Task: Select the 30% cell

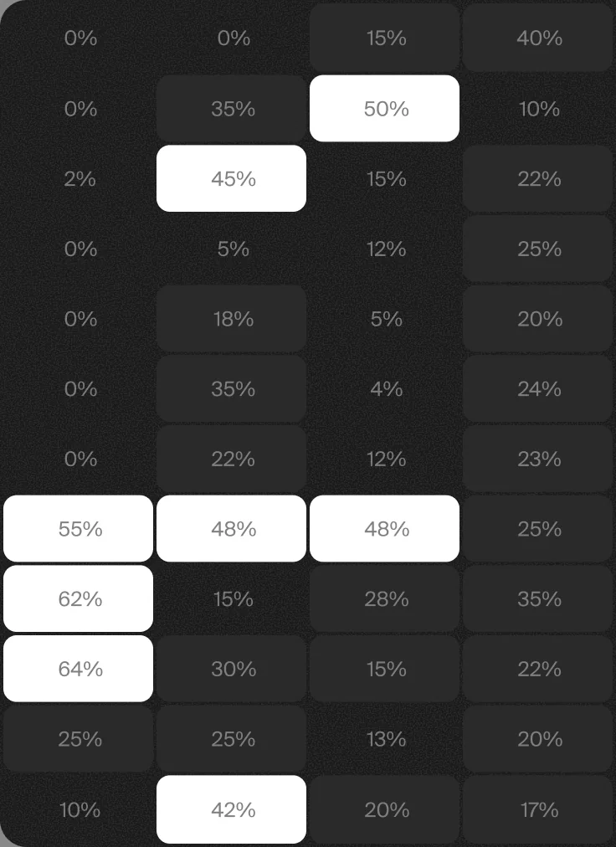Action: (231, 669)
